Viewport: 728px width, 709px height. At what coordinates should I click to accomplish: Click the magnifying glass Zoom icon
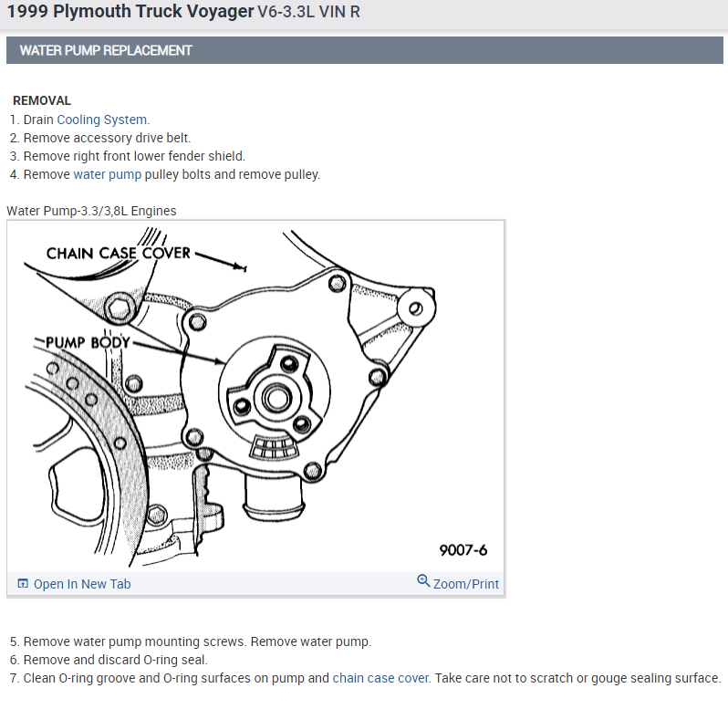tap(423, 581)
